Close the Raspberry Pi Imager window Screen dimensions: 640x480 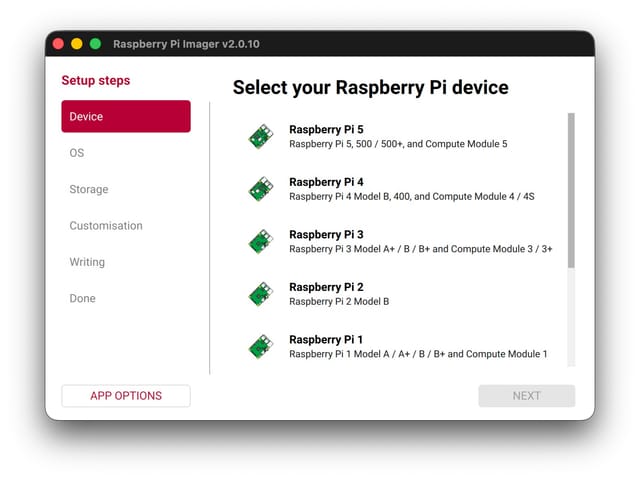(58, 44)
